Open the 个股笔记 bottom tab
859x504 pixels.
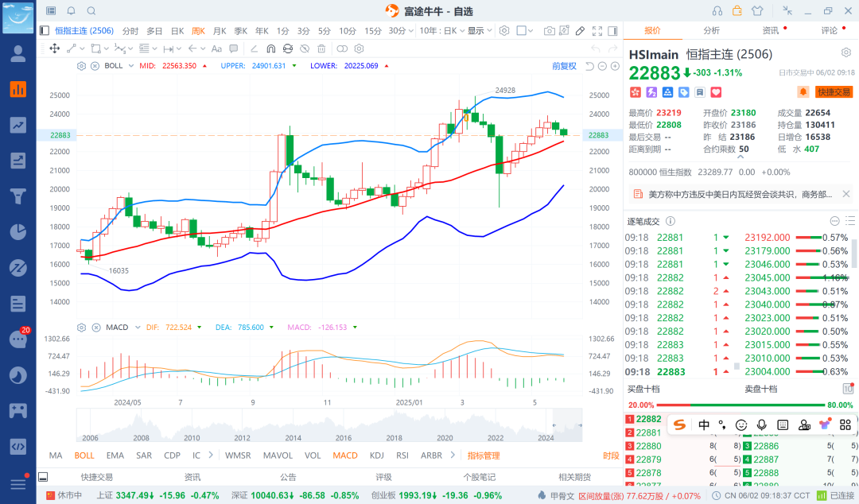pyautogui.click(x=480, y=477)
